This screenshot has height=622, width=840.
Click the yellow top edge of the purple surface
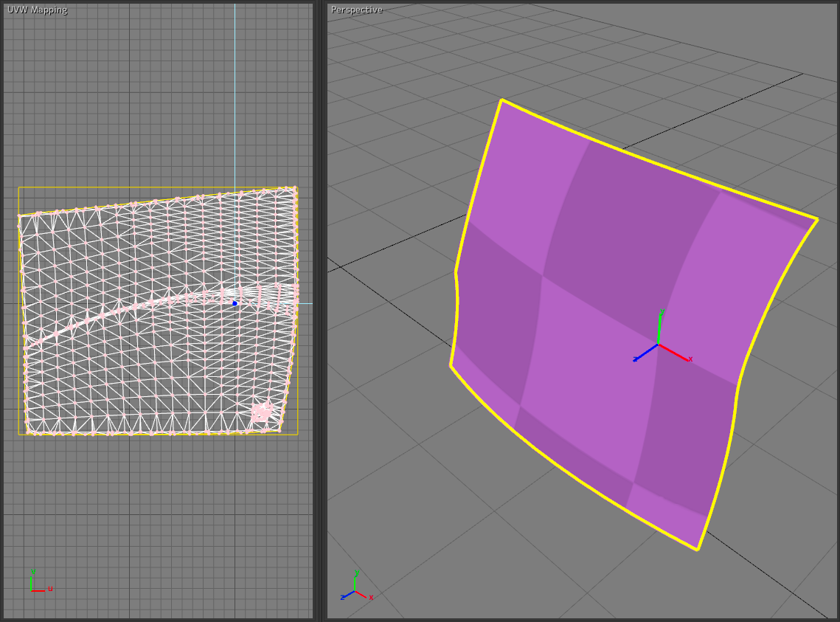(656, 159)
